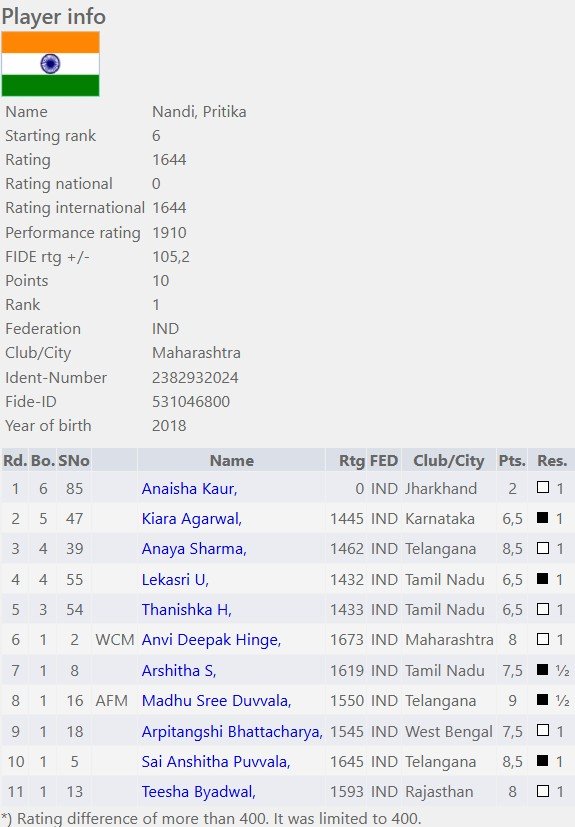This screenshot has height=827, width=575.
Task: Click black piece icon in round 10
Action: point(542,760)
